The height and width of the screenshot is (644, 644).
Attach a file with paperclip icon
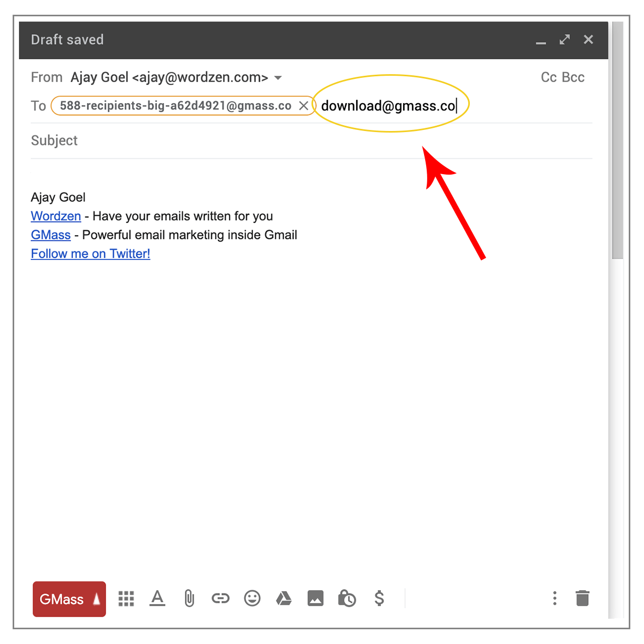click(189, 599)
